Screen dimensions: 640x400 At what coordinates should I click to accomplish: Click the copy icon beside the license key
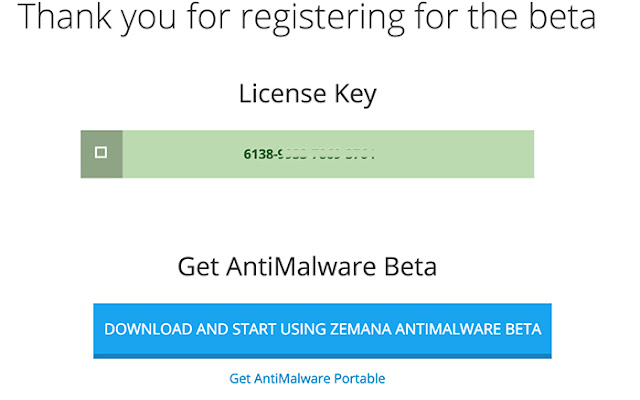coord(101,153)
